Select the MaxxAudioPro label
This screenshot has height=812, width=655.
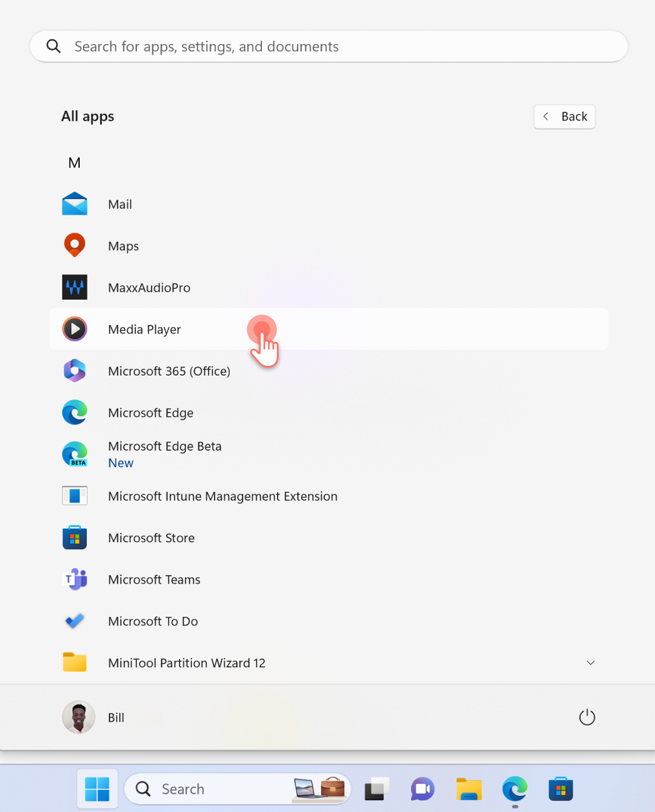[149, 288]
